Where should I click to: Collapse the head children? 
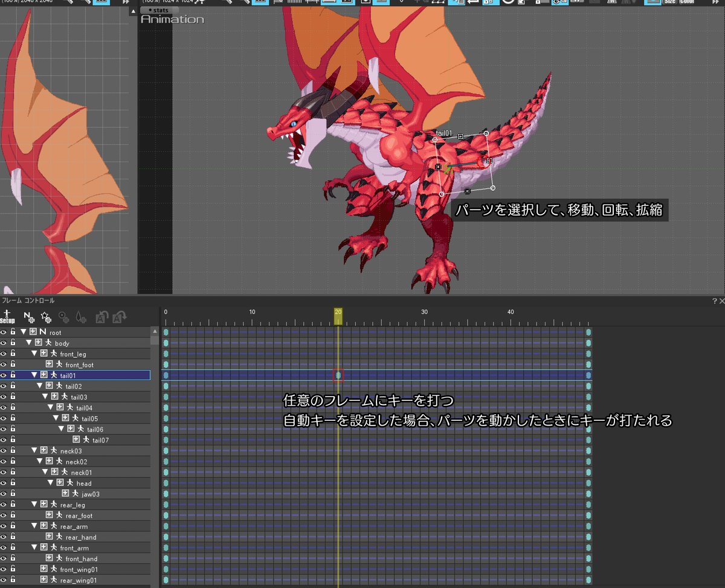(51, 483)
